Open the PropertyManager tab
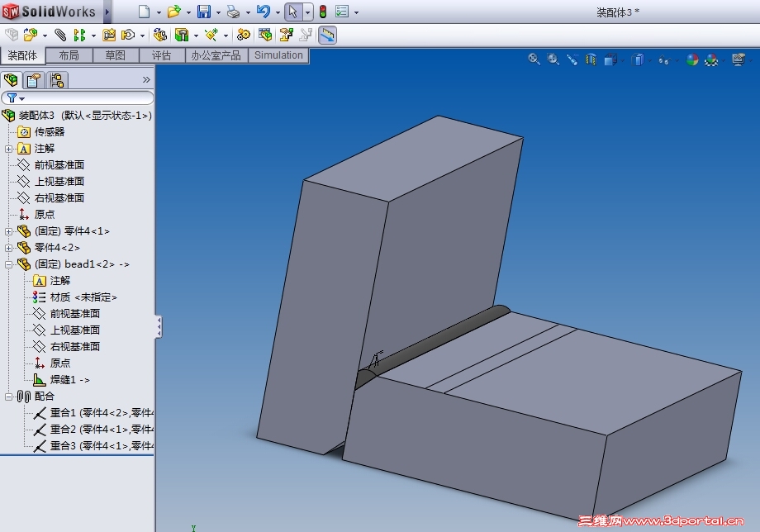This screenshot has height=532, width=760. coord(33,80)
